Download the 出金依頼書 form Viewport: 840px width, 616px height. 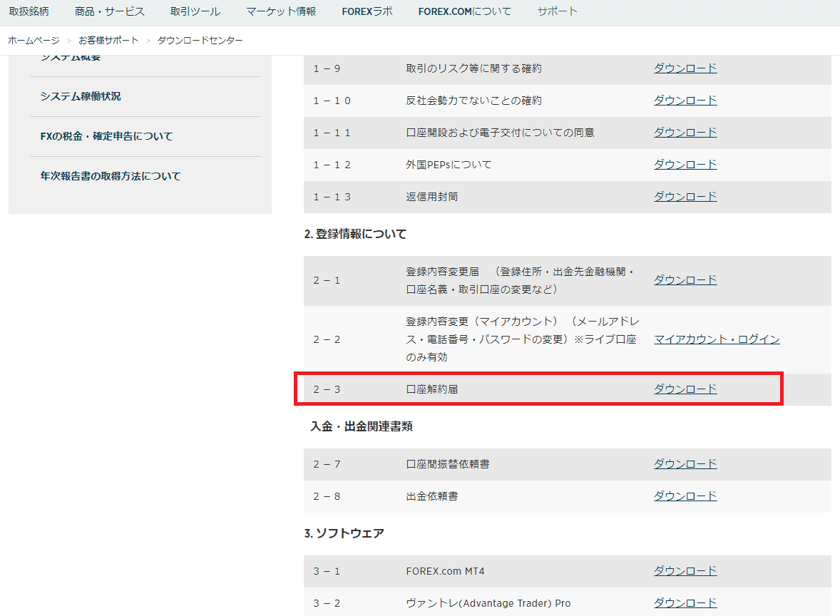pos(685,496)
